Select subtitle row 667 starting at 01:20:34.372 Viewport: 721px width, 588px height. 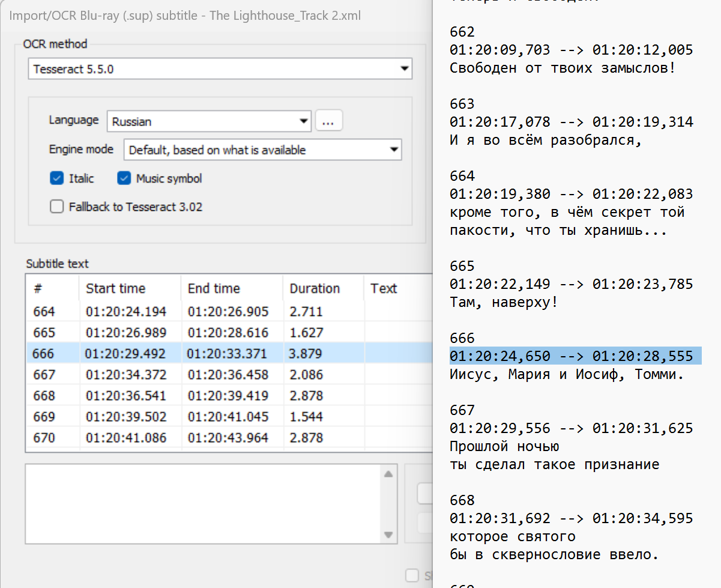(229, 375)
